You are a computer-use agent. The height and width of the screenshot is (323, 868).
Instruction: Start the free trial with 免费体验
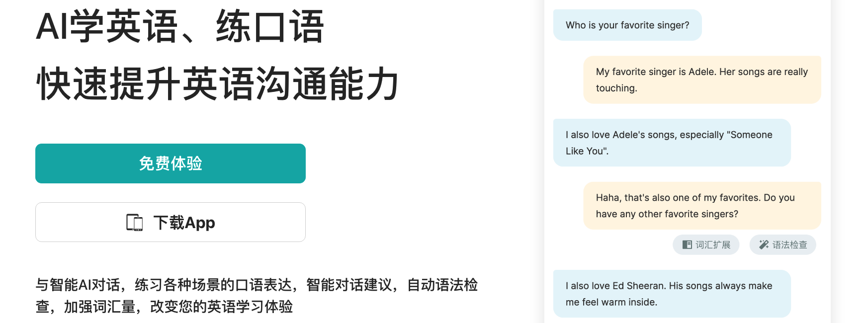(x=171, y=163)
